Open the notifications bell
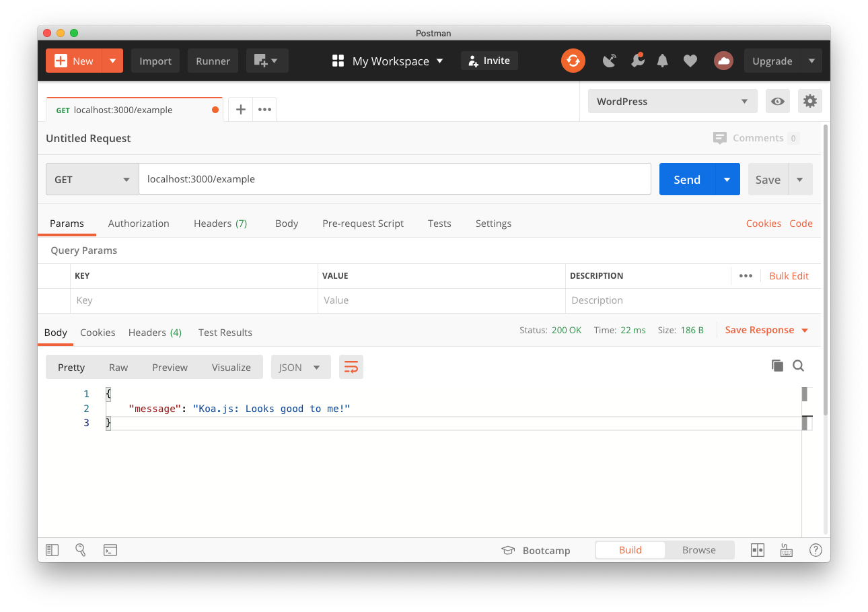Image resolution: width=868 pixels, height=612 pixels. pyautogui.click(x=663, y=61)
